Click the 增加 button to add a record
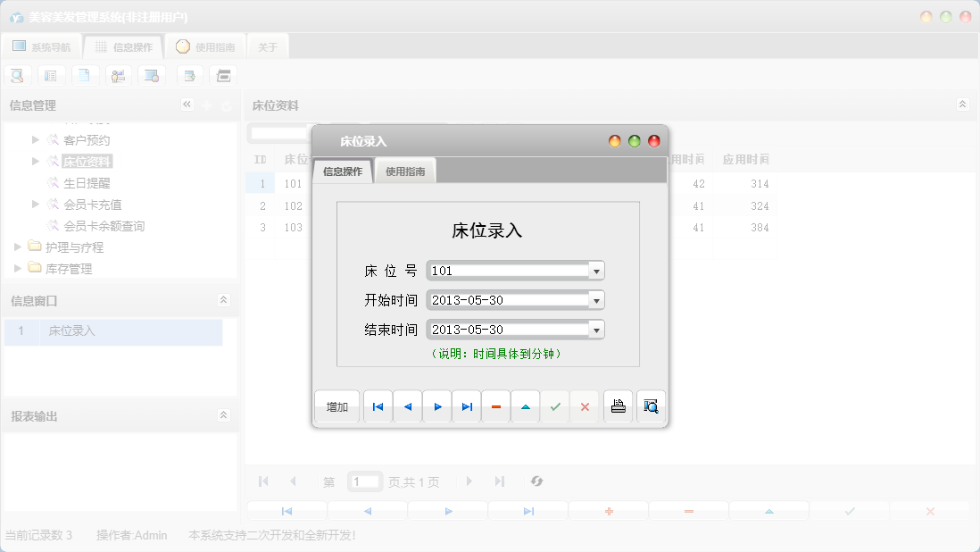The height and width of the screenshot is (552, 980). coord(336,406)
